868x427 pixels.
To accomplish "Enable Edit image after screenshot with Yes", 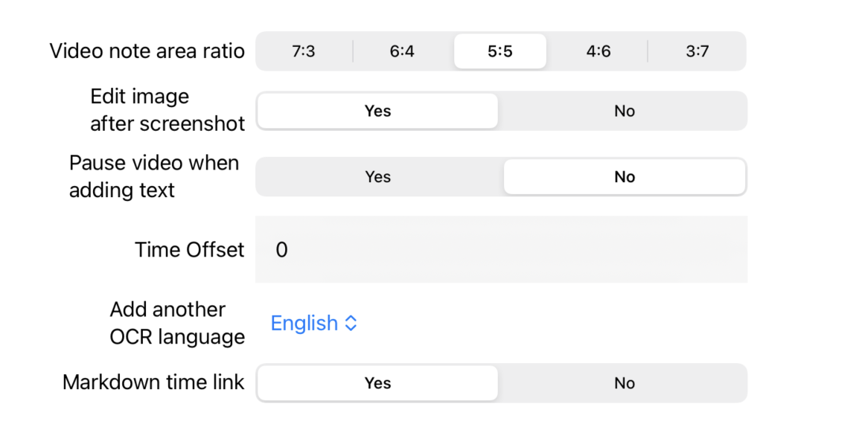I will point(377,111).
